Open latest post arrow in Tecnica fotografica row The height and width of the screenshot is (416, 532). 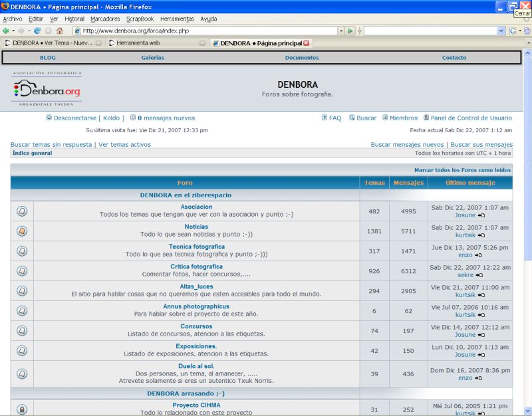[478, 255]
